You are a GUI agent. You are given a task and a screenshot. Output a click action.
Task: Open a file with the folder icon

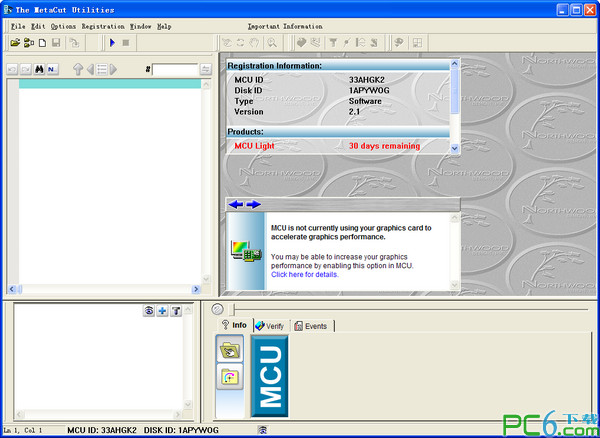[x=15, y=43]
